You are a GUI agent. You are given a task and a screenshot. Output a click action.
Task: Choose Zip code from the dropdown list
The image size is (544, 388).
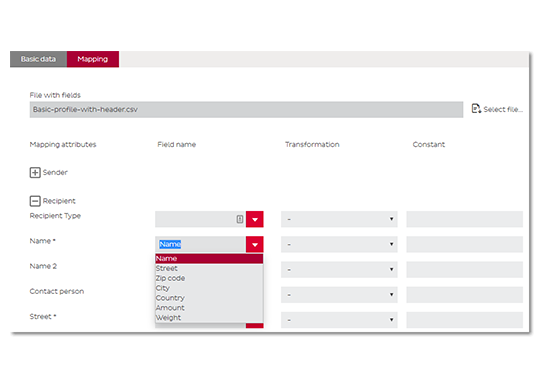(x=209, y=278)
